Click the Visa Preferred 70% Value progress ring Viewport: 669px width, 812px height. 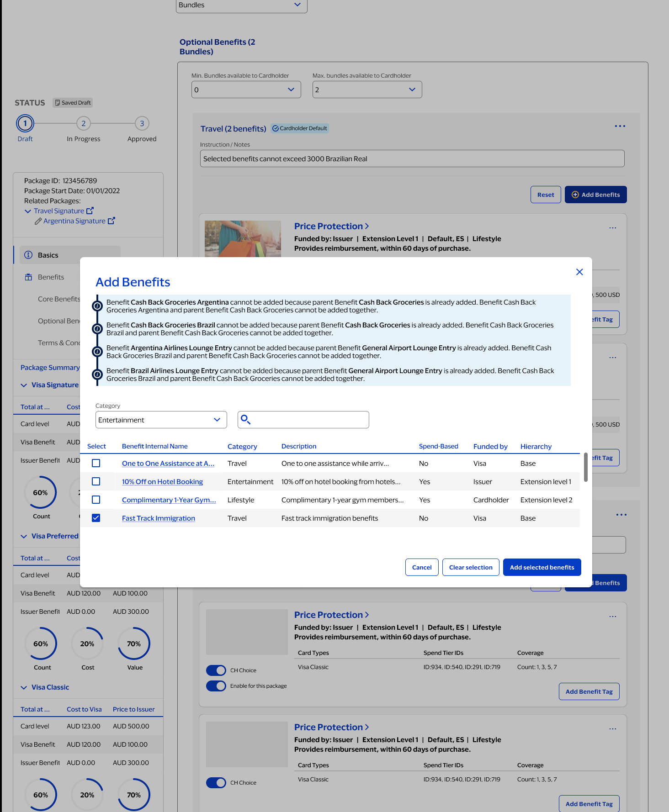(x=134, y=643)
